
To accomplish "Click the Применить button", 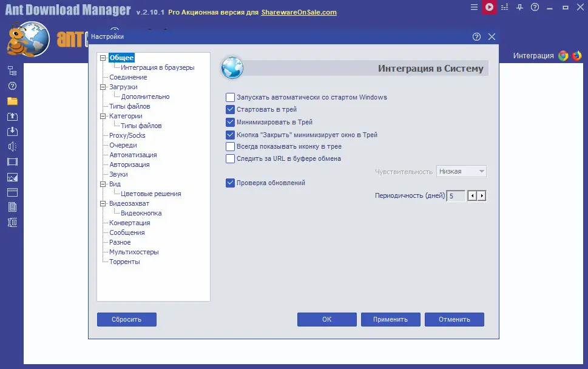I will [x=390, y=319].
